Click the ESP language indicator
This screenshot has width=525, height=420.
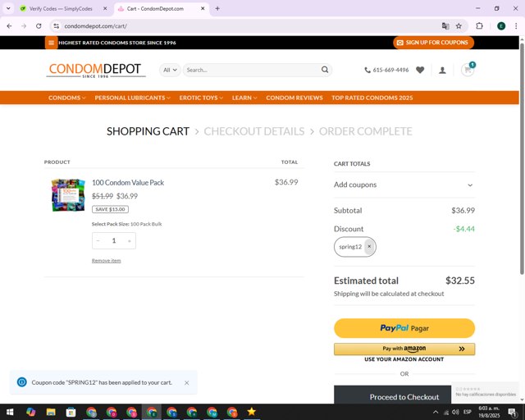(468, 412)
